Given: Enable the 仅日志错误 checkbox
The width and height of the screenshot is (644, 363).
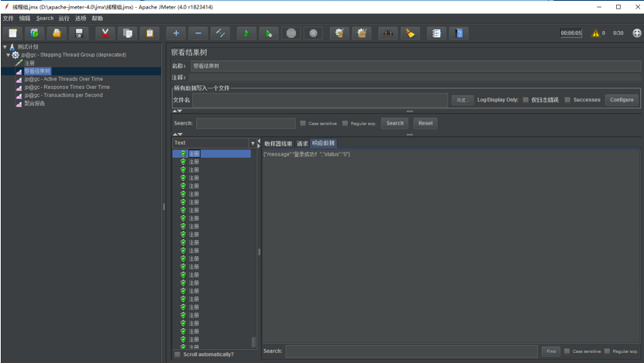Looking at the screenshot, I should click(525, 100).
